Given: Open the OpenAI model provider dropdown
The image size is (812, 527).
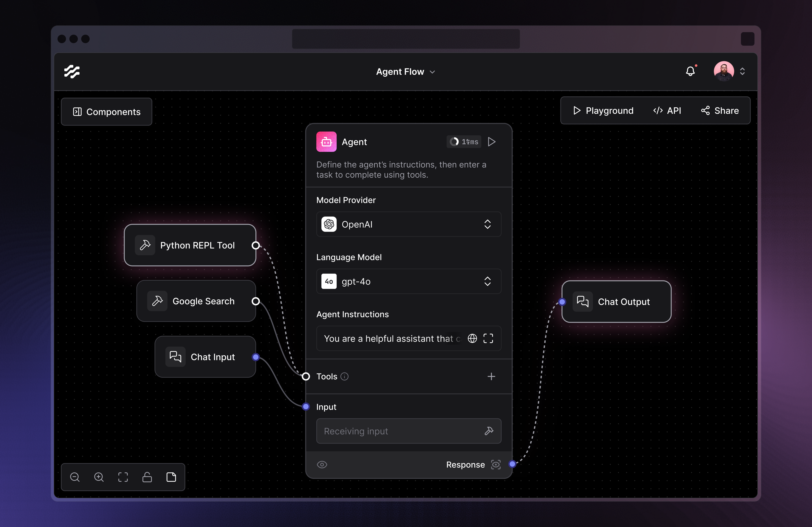Looking at the screenshot, I should point(409,224).
